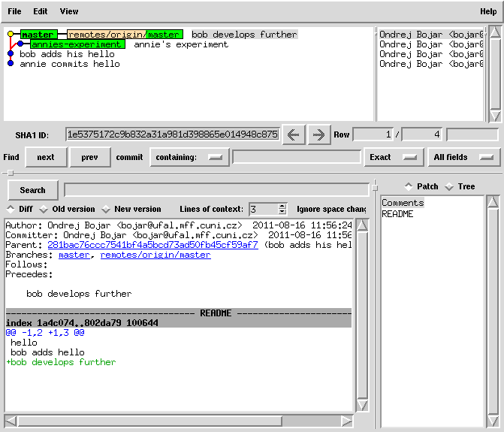Click the back arrow navigation button
The image size is (504, 432).
pyautogui.click(x=293, y=134)
